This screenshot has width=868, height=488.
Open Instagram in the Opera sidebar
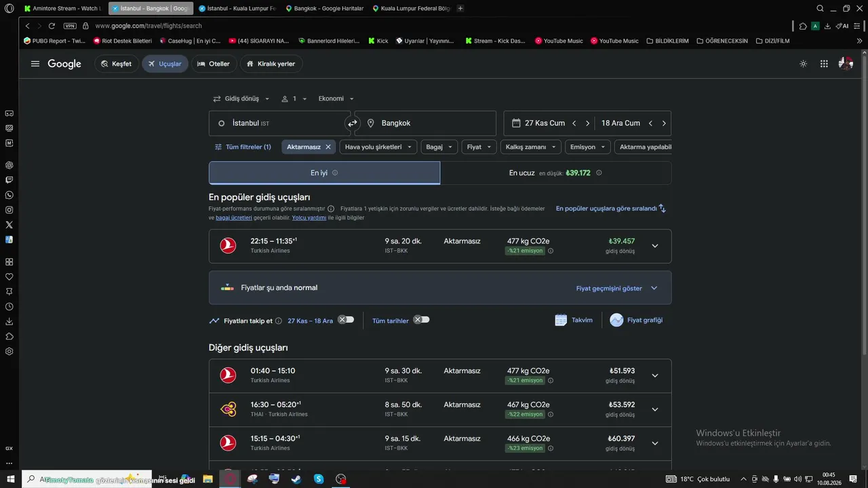tap(9, 210)
